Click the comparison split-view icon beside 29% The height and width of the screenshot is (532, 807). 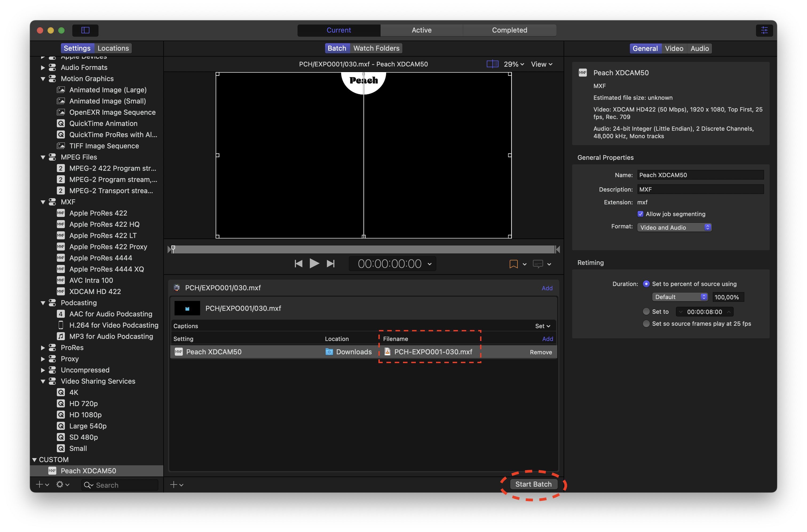coord(492,64)
